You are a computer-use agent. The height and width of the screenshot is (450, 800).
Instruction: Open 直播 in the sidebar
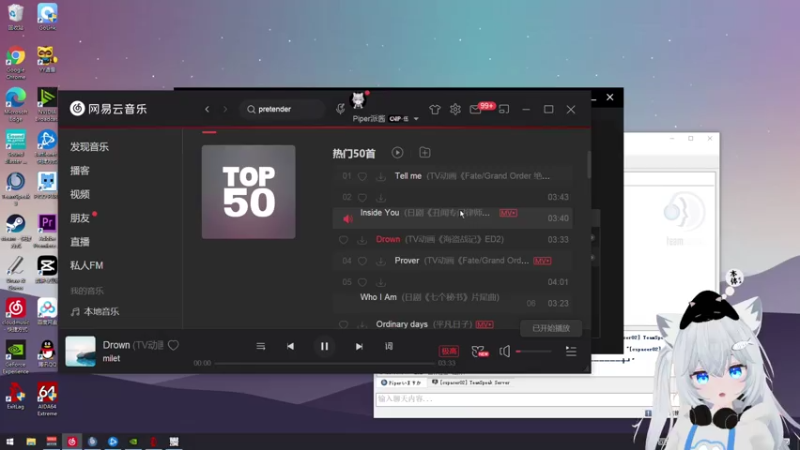click(80, 242)
